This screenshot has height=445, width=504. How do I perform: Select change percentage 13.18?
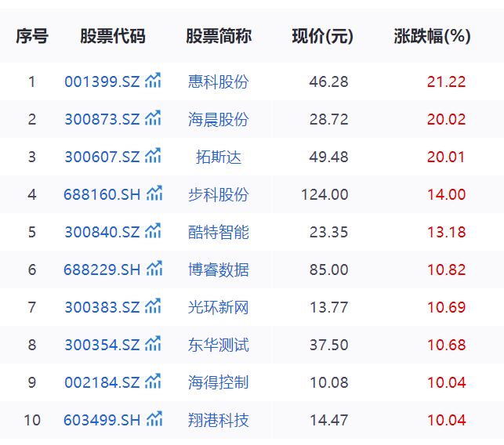click(x=447, y=232)
